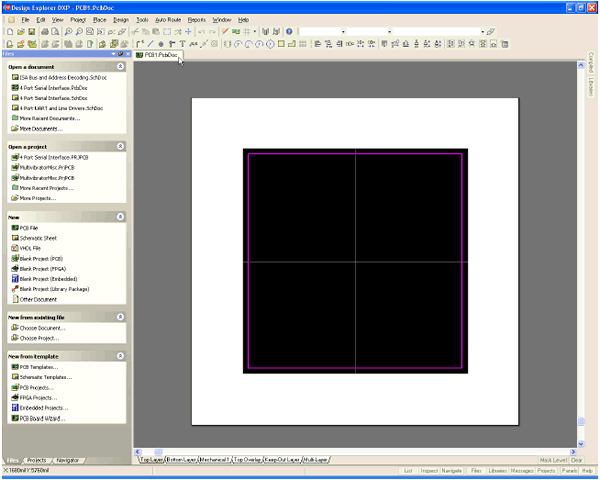600x480 pixels.
Task: Click the Undo arrow icon in the toolbar
Action: [x=203, y=32]
